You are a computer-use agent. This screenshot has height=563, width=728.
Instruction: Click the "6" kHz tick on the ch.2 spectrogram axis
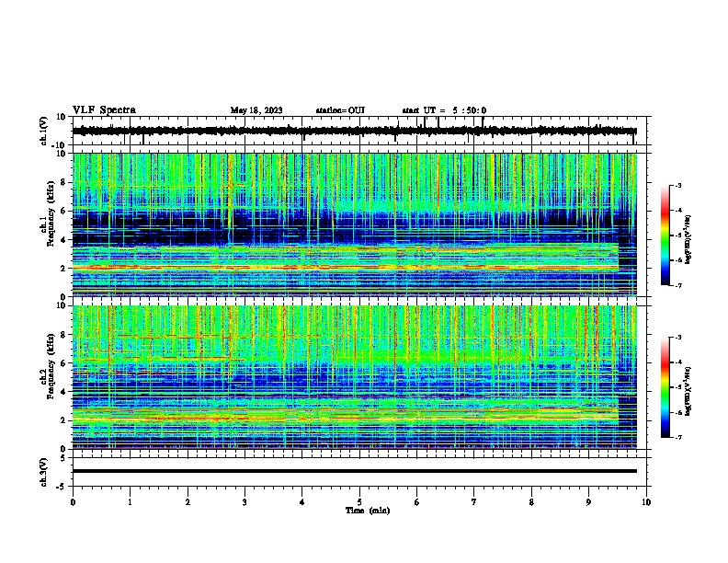63,363
